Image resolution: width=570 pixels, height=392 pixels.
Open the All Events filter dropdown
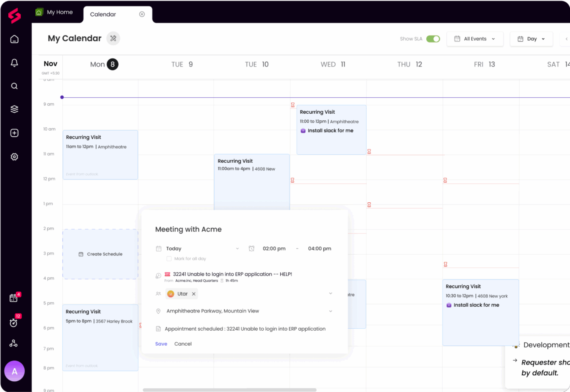coord(475,39)
